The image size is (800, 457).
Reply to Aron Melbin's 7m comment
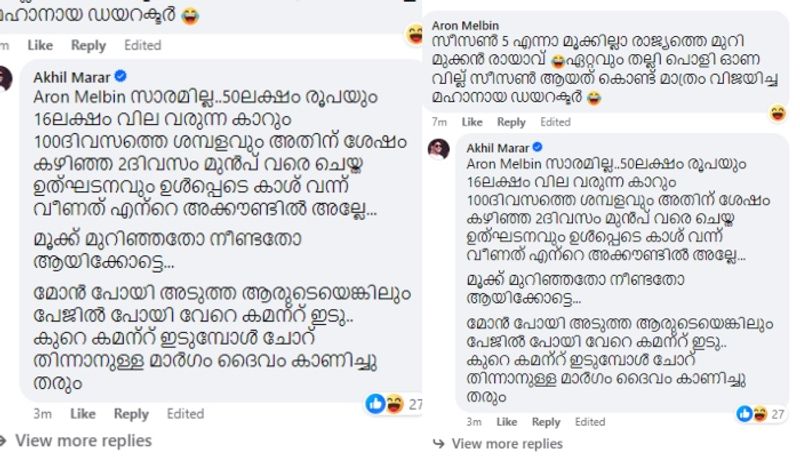point(511,122)
